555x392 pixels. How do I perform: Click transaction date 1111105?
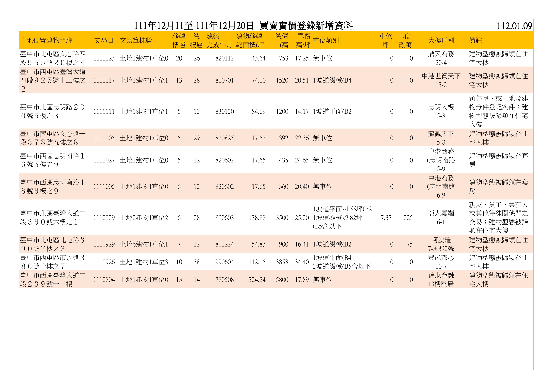coord(104,138)
